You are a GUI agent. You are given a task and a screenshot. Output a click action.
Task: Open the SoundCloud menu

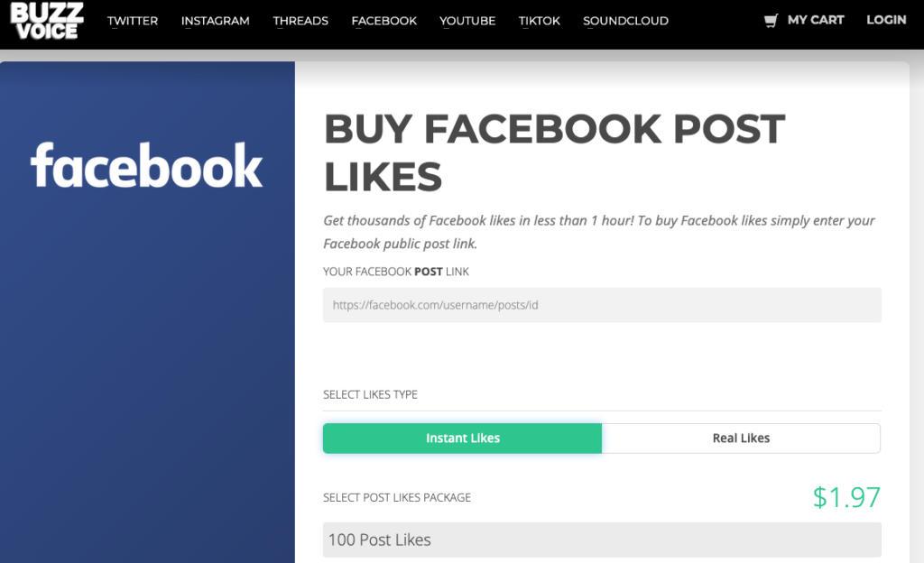pos(625,21)
